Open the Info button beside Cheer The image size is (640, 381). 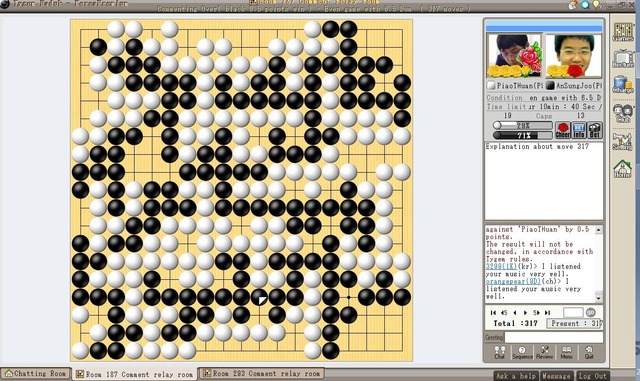(579, 130)
